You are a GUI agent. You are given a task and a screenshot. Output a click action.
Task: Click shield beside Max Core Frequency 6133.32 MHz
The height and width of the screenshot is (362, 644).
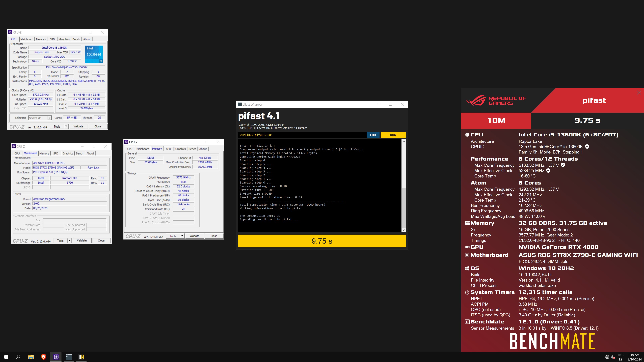click(563, 165)
